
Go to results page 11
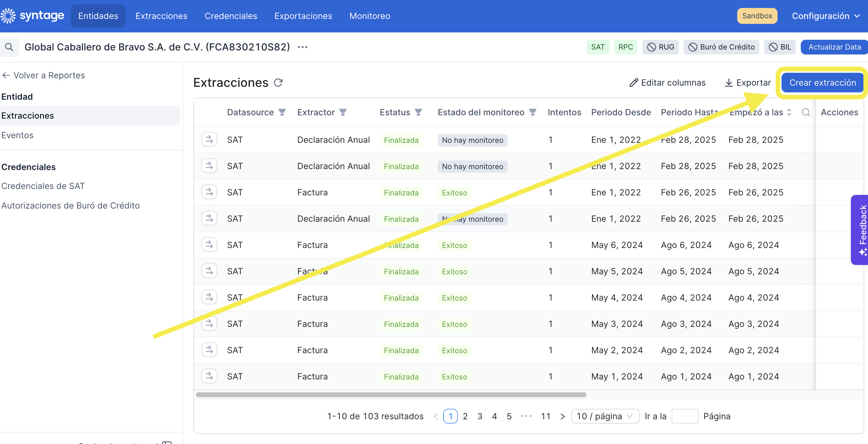click(x=546, y=416)
